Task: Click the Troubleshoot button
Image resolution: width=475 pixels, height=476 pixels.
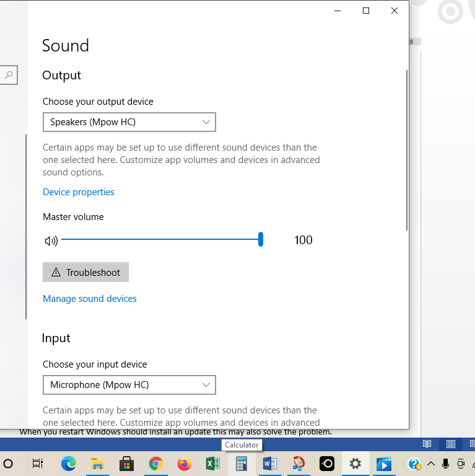Action: click(x=86, y=272)
